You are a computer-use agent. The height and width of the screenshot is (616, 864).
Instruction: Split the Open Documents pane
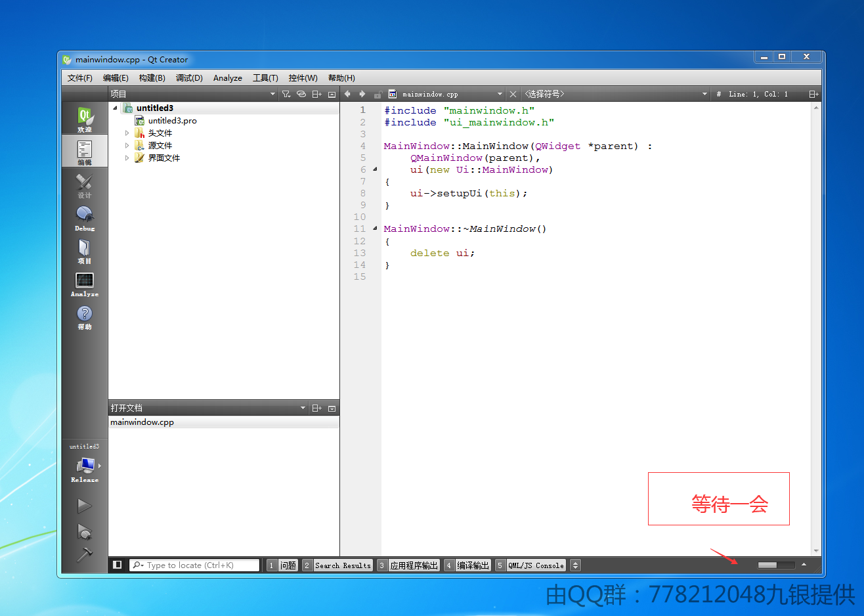click(316, 408)
